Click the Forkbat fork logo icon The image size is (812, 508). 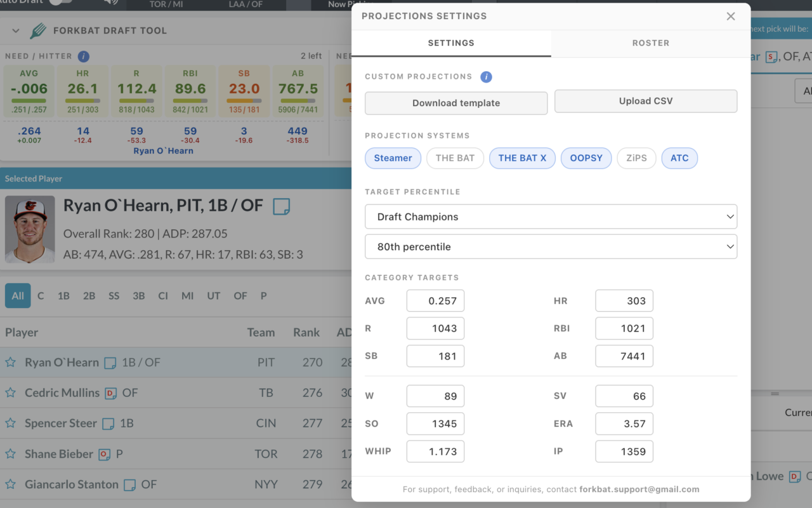38,30
